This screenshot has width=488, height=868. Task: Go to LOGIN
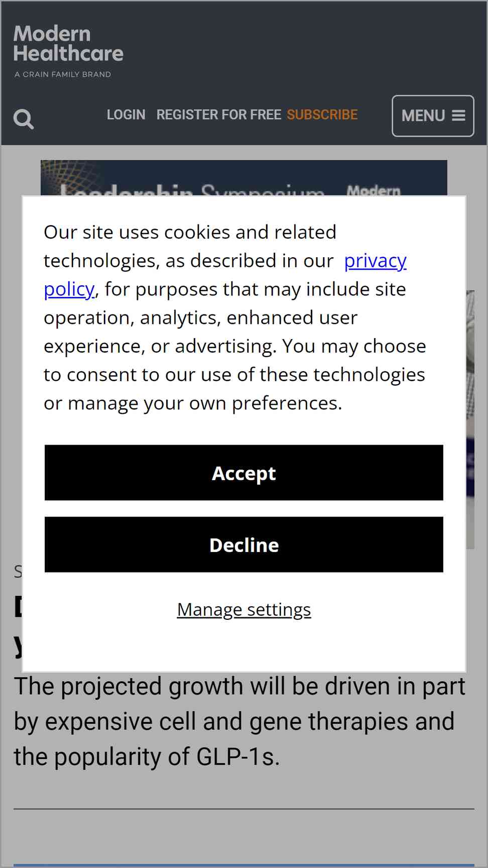coord(126,115)
